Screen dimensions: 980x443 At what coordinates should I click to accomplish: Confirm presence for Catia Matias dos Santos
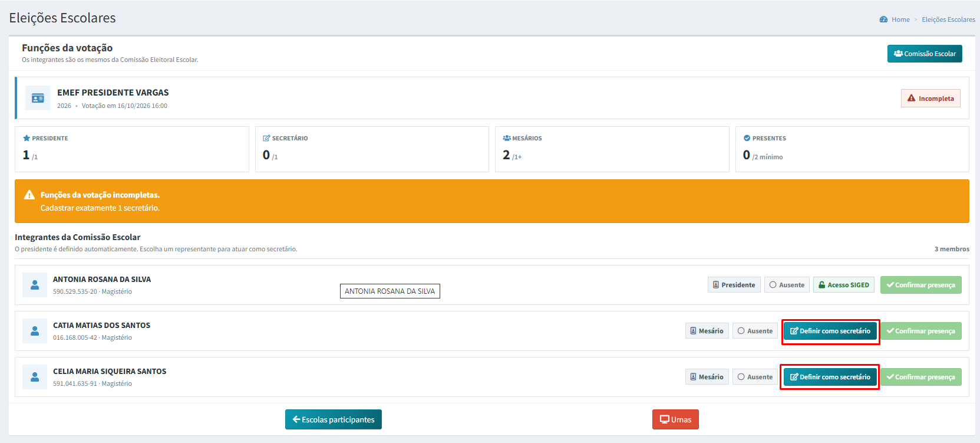921,331
